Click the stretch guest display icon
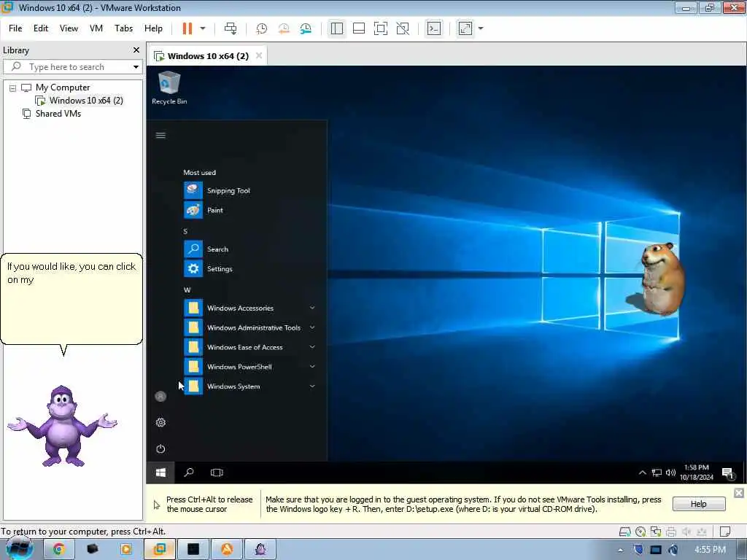This screenshot has width=747, height=560. click(x=465, y=28)
